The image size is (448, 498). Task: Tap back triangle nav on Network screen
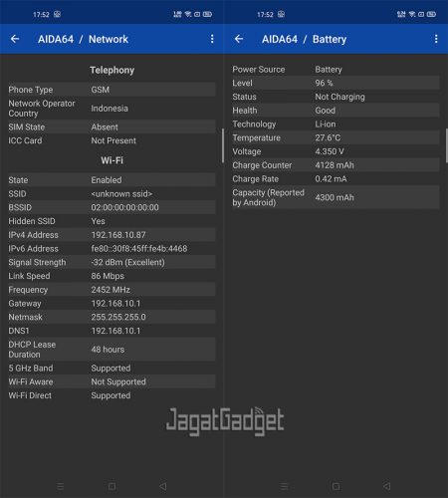pyautogui.click(x=163, y=487)
